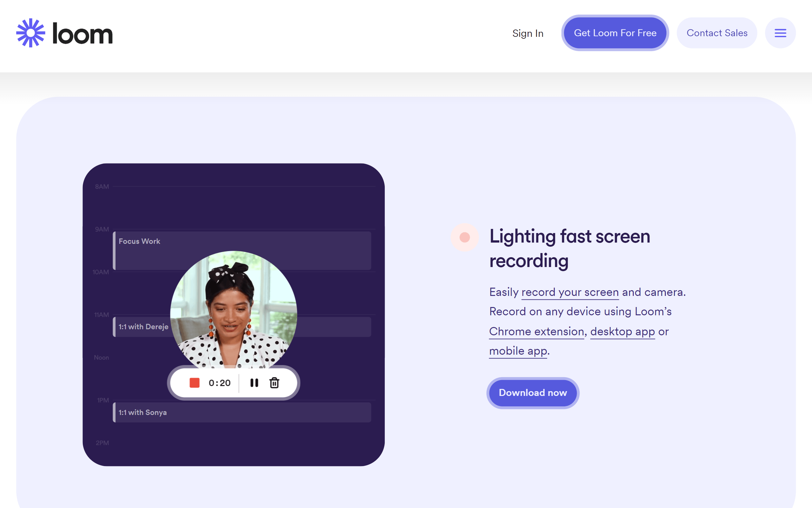
Task: Open the 'Chrome extension' link
Action: tap(537, 331)
